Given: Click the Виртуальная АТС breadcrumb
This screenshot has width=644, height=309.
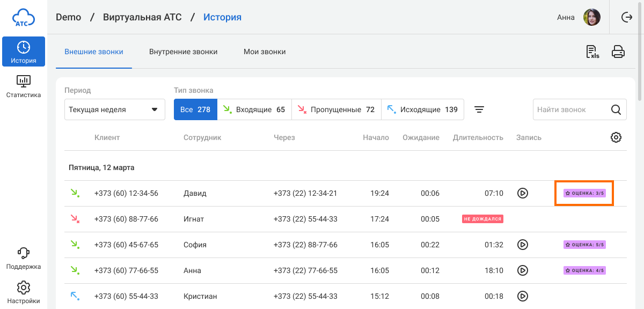Looking at the screenshot, I should (x=142, y=17).
